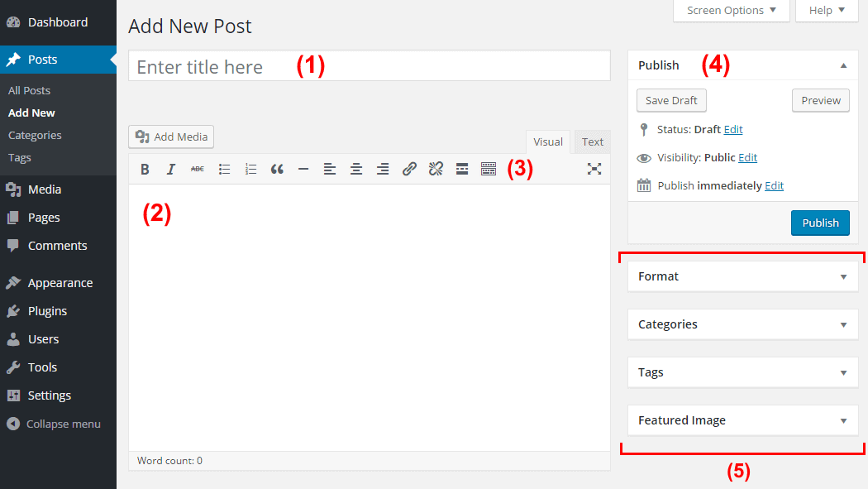Expand the Format panel arrow

pos(844,277)
